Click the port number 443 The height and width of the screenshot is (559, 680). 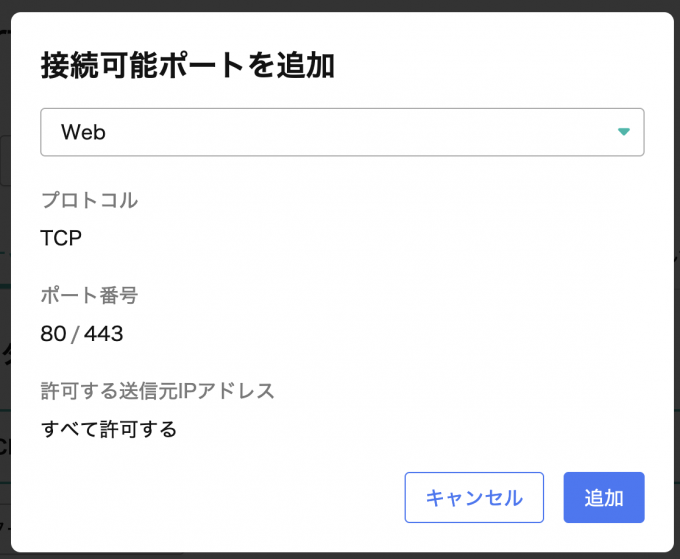[104, 334]
